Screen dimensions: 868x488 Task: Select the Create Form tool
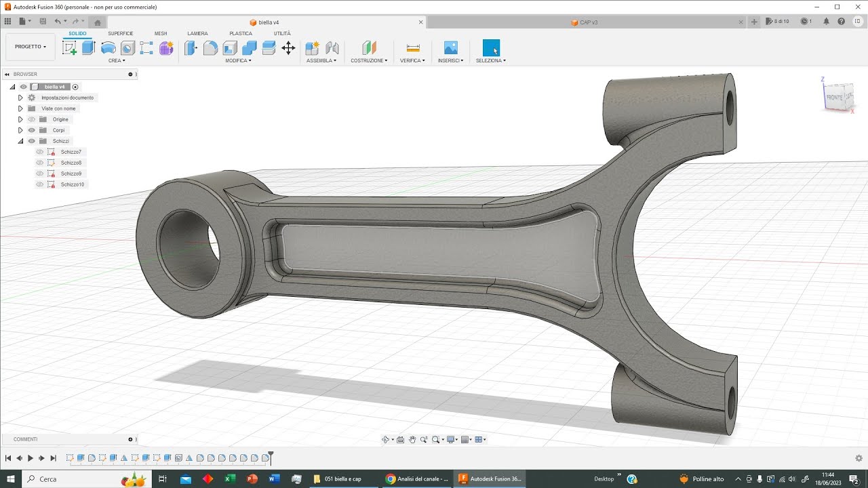tap(166, 48)
